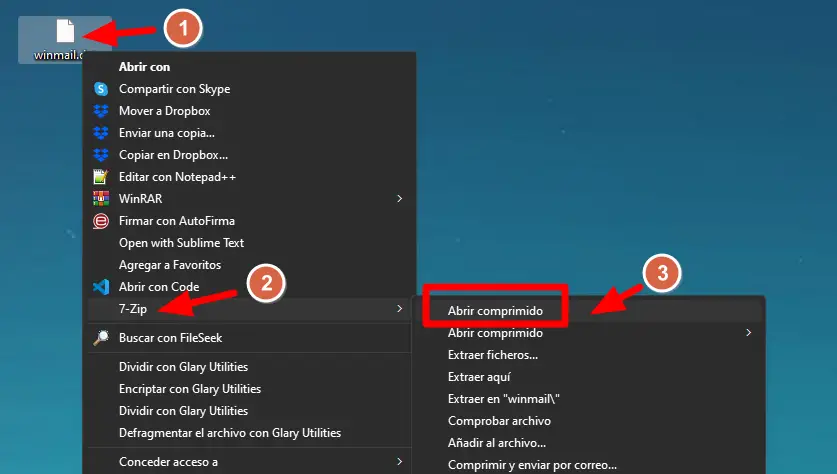The image size is (837, 474).
Task: Click the Dropbox icon next to Copiar en Dropbox
Action: (x=101, y=155)
